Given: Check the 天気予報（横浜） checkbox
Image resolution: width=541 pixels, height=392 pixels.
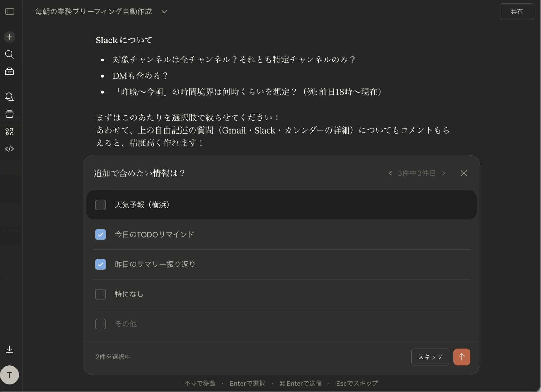Looking at the screenshot, I should point(100,205).
